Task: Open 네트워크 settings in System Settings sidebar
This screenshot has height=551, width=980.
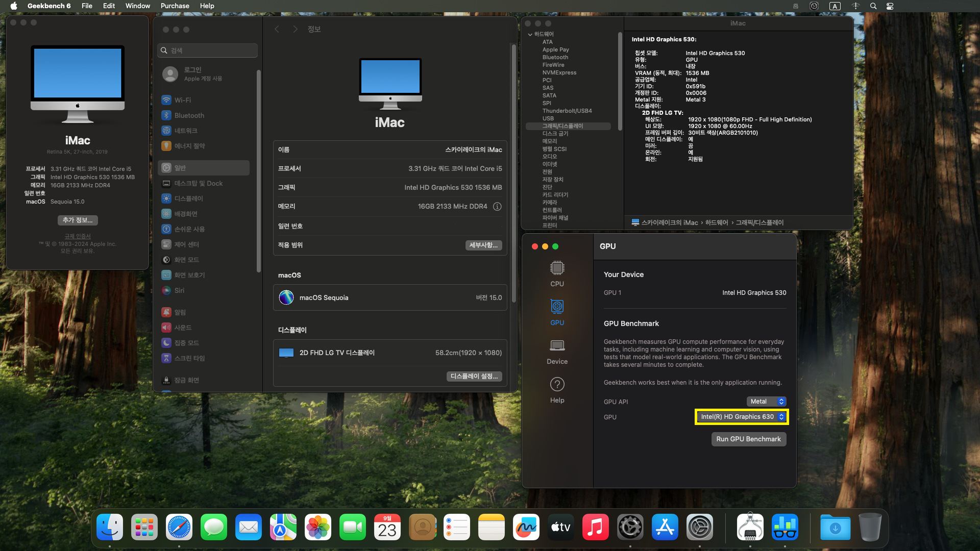Action: (204, 131)
